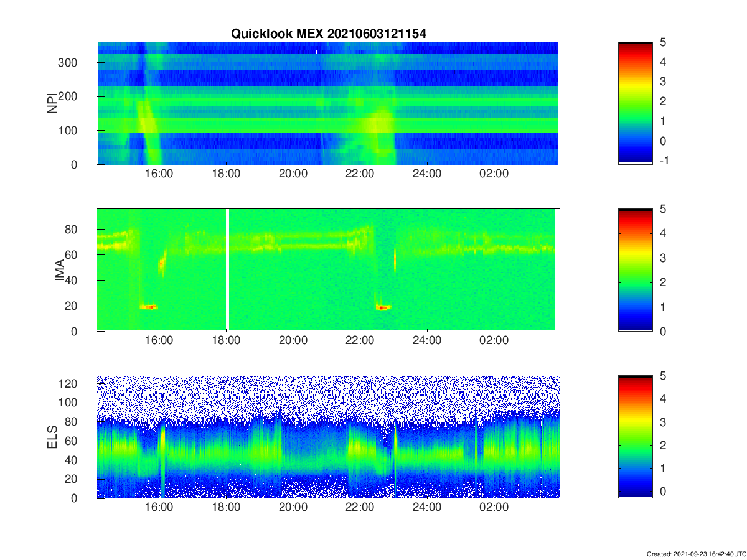Click the 16:00 tick under the NPI plot
This screenshot has width=747, height=560.
[159, 174]
